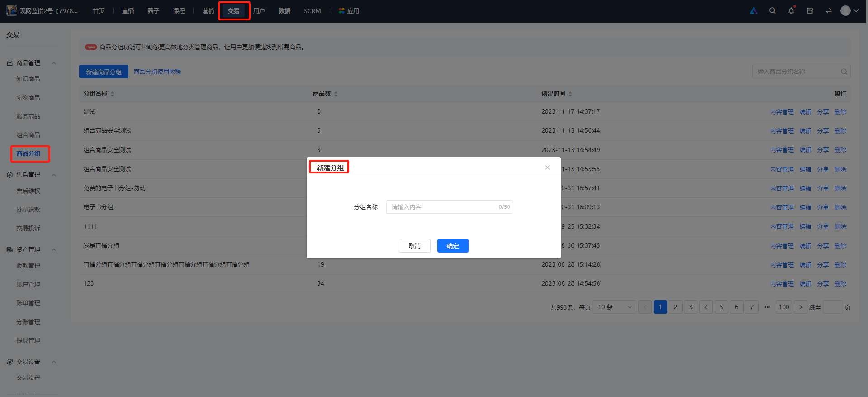Open the 商品分组使用教程 link
Image resolution: width=868 pixels, height=397 pixels.
pyautogui.click(x=157, y=72)
